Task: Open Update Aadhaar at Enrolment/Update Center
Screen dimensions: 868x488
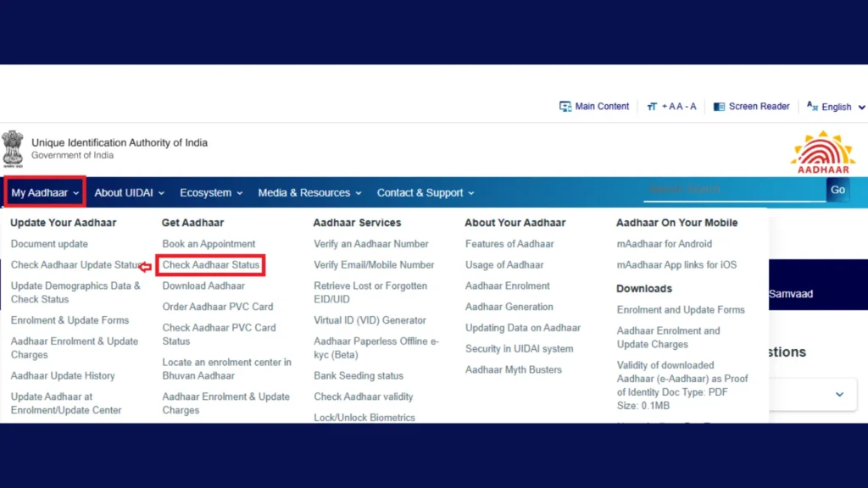Action: click(66, 403)
